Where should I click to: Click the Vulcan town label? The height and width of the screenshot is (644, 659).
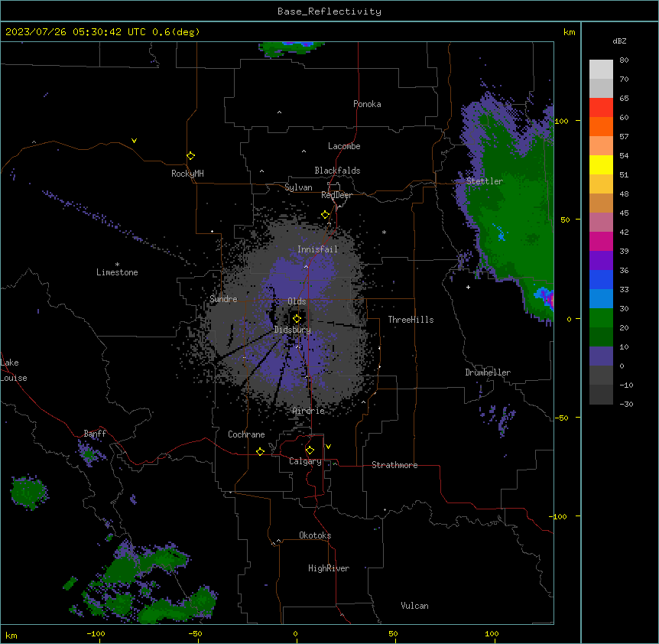[x=415, y=606]
